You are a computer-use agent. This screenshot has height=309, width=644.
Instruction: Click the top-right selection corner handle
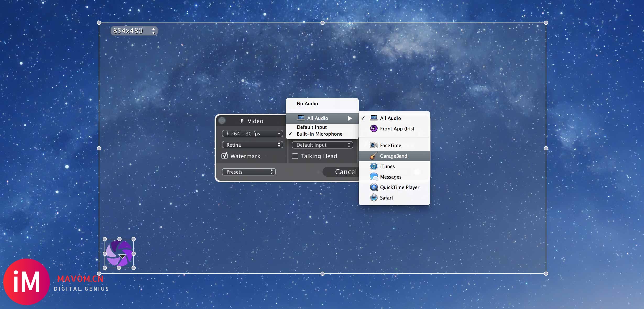546,23
